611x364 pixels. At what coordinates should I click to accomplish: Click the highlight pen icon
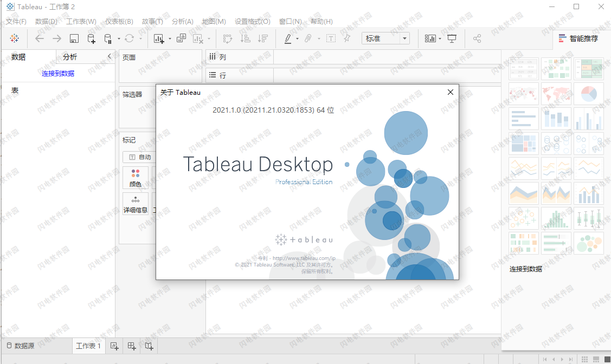tap(288, 38)
